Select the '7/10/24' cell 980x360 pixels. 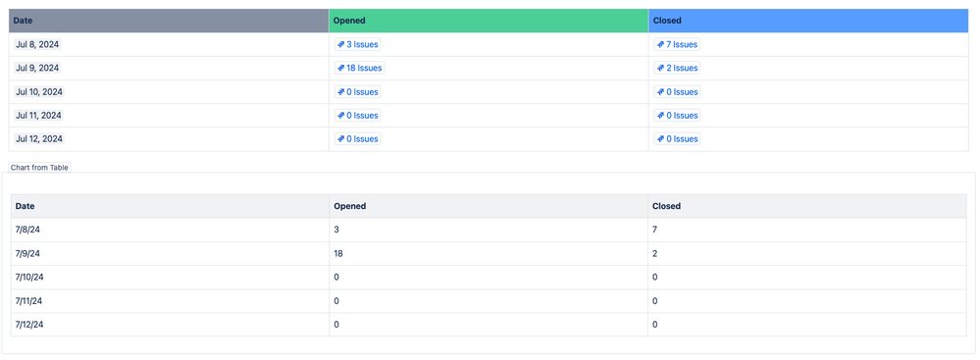point(170,278)
